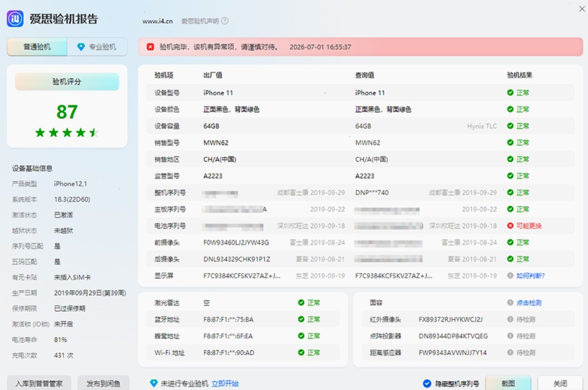Click the timestamp 2026-07-01 16:55:37
Image resolution: width=588 pixels, height=390 pixels.
click(320, 47)
